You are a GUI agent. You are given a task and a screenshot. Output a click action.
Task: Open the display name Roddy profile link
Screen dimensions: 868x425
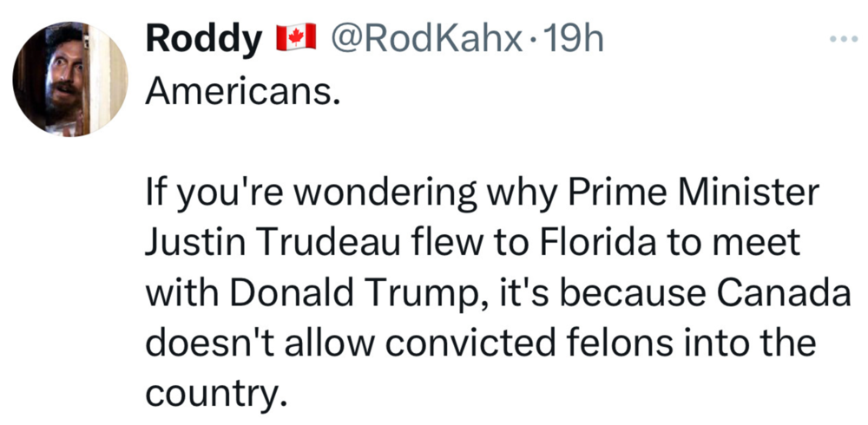[203, 39]
